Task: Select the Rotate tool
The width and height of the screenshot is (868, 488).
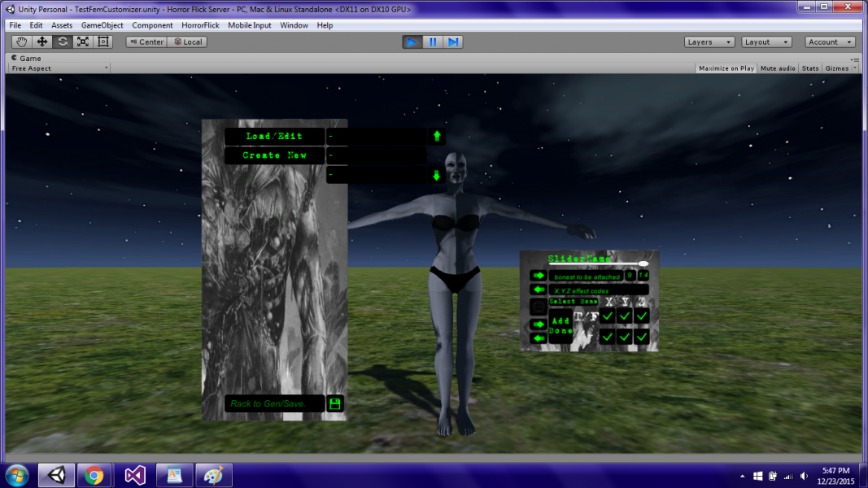Action: coord(63,41)
